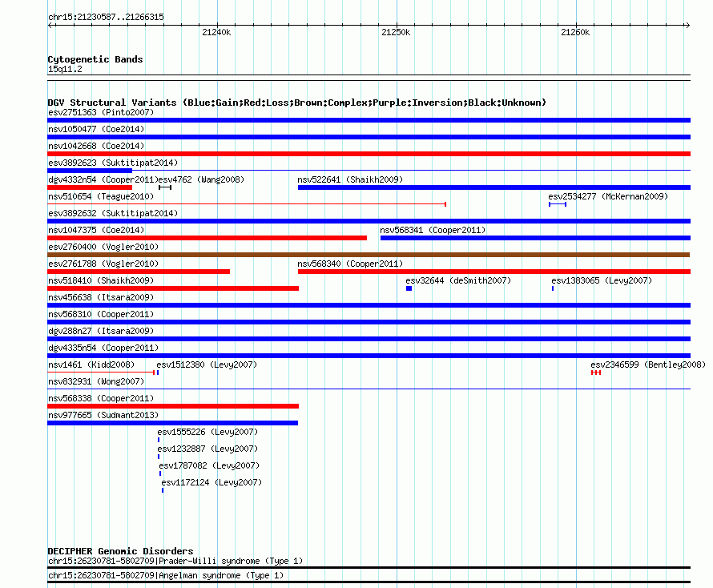The width and height of the screenshot is (713, 588).
Task: Click the esv1512380 (Levy2007) label
Action: (207, 364)
